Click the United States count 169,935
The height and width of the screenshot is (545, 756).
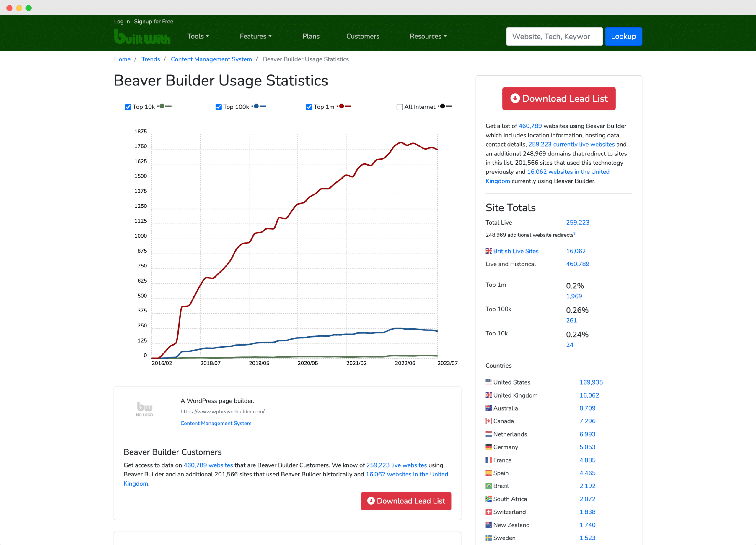click(x=591, y=382)
